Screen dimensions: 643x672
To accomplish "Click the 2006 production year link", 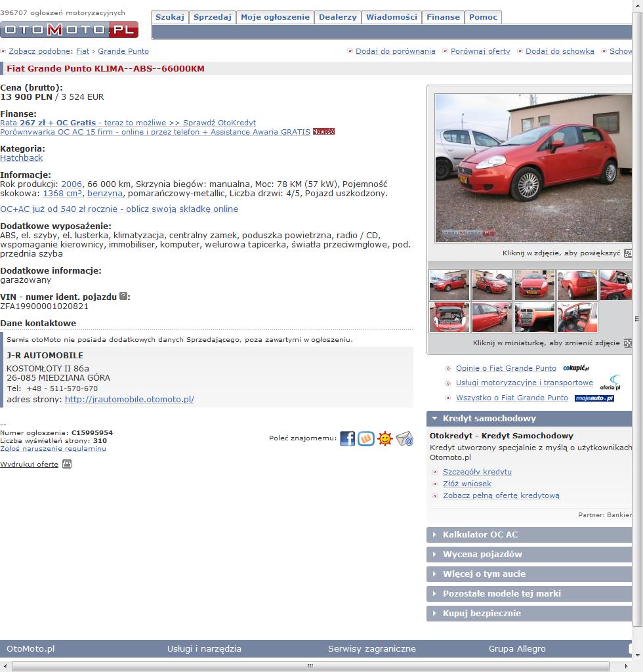I will click(71, 184).
